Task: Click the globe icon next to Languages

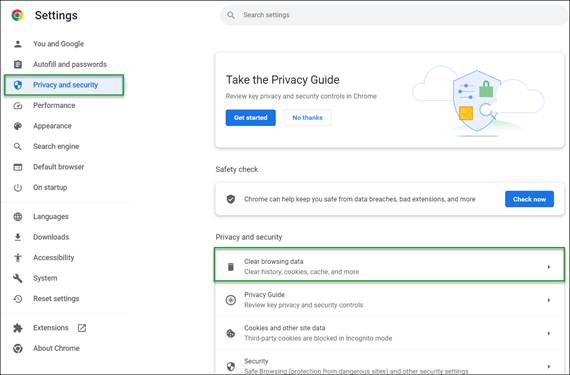Action: pos(17,217)
